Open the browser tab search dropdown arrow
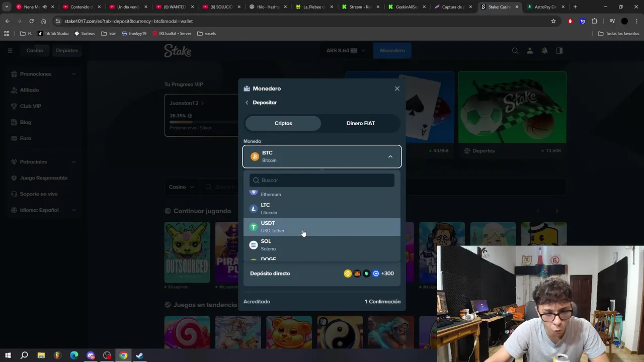The height and width of the screenshot is (362, 644). pyautogui.click(x=6, y=7)
